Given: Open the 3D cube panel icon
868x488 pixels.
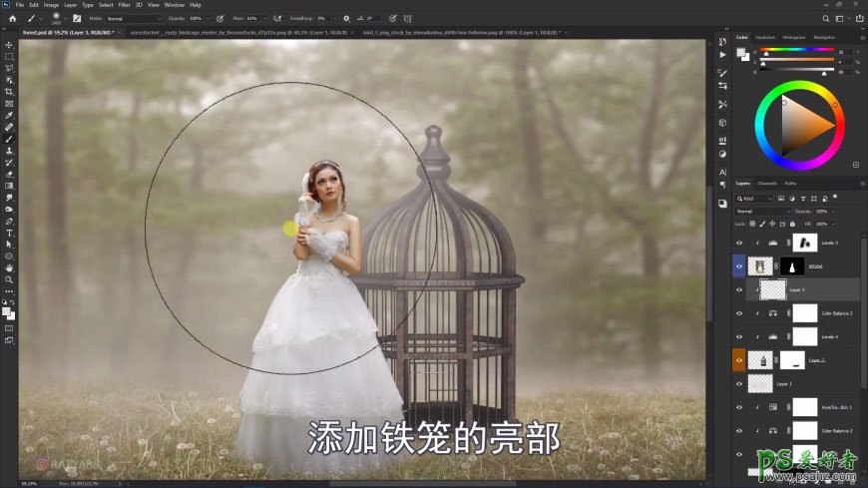Looking at the screenshot, I should pyautogui.click(x=722, y=123).
